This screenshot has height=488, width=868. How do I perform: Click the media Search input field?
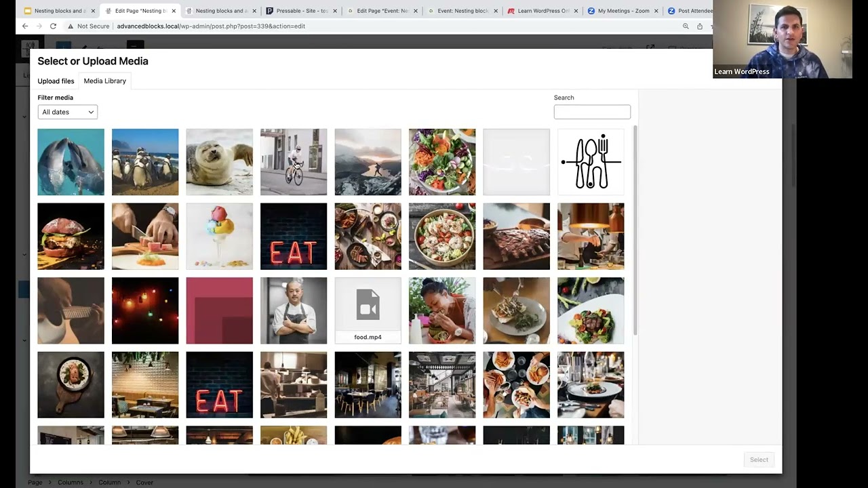tap(592, 112)
